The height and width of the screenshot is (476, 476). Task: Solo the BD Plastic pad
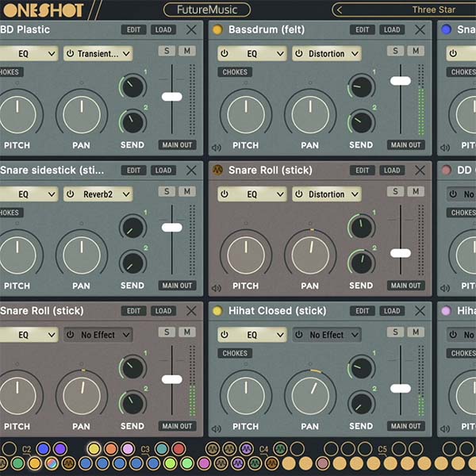(x=167, y=51)
